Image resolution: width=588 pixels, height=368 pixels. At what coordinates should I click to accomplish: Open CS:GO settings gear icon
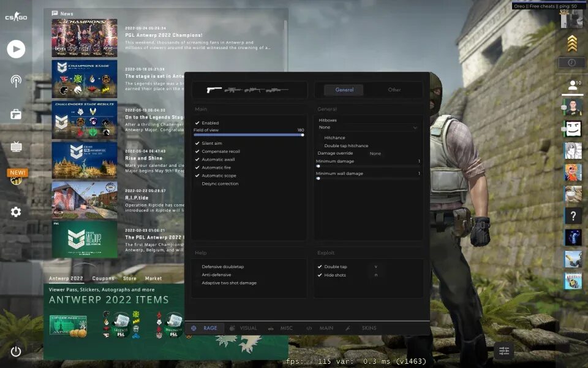click(16, 212)
